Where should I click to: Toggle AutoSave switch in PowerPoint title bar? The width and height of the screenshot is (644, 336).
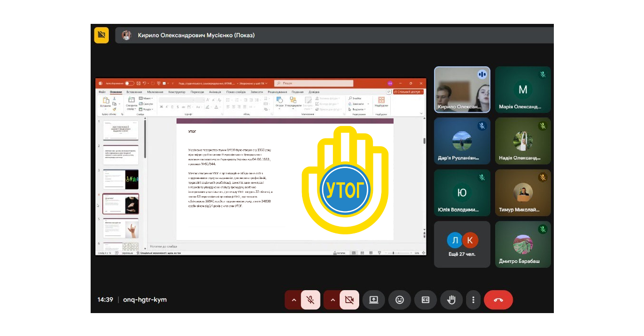pos(129,83)
